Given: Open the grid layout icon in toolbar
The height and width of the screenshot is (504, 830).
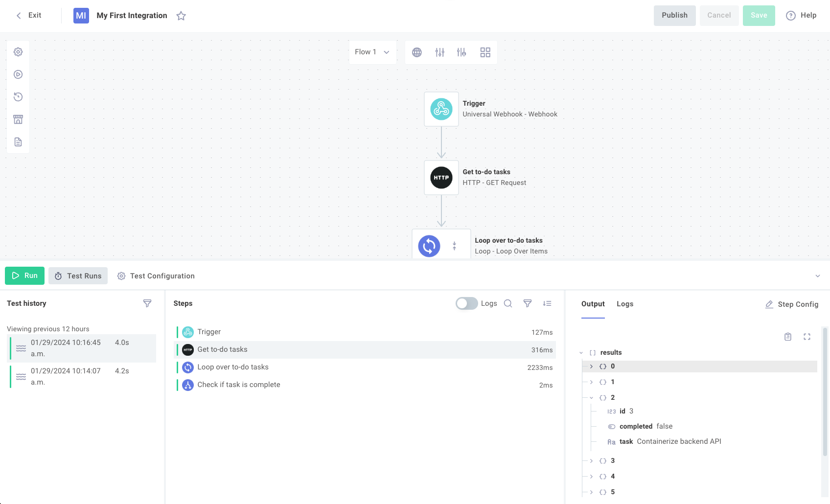Looking at the screenshot, I should tap(485, 52).
